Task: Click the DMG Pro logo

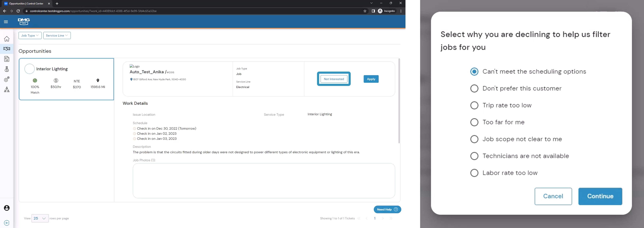Action: 24,21
